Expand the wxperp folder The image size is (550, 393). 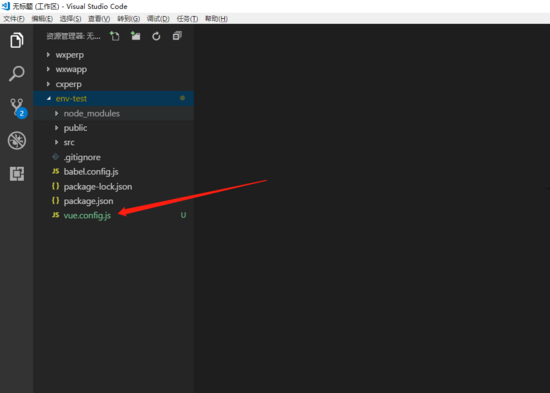(114, 55)
